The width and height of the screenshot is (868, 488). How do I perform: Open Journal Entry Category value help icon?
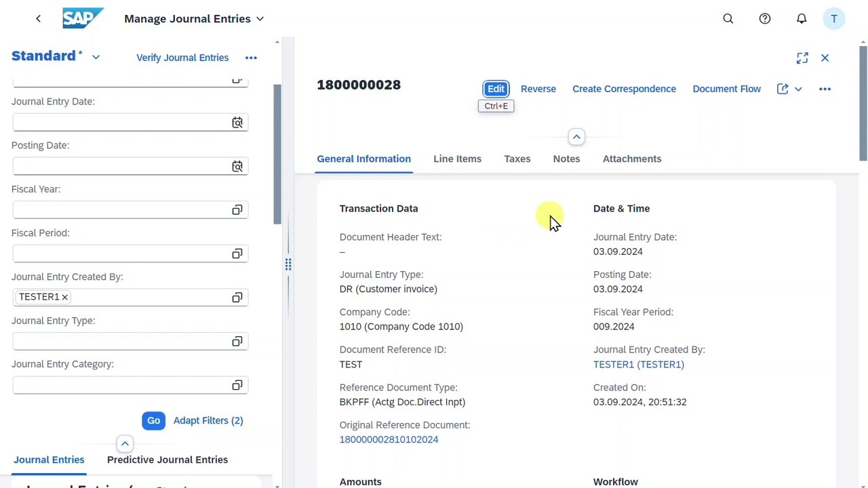click(237, 385)
